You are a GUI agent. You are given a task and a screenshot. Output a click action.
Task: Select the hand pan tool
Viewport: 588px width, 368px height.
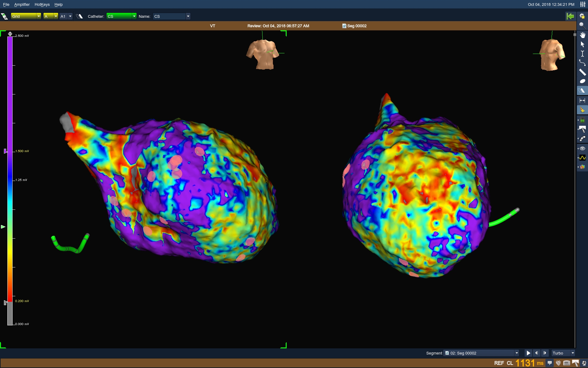[x=582, y=35]
